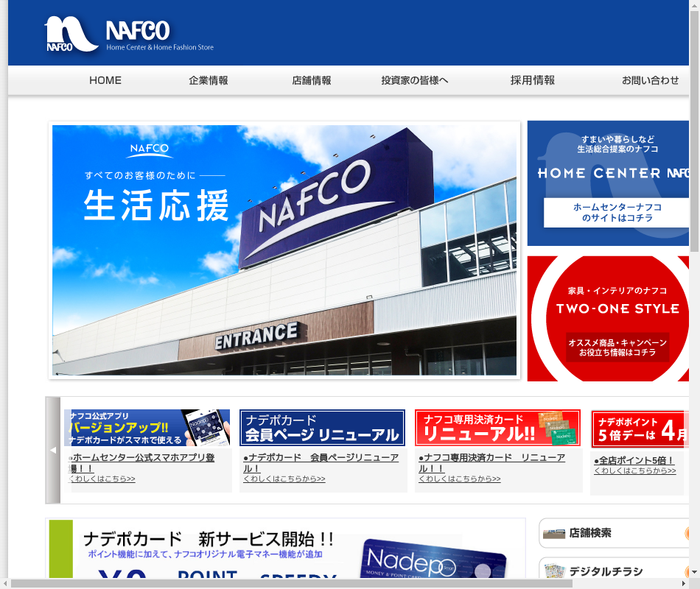This screenshot has width=700, height=589.
Task: Open the 店舗検索 button
Action: 615,533
